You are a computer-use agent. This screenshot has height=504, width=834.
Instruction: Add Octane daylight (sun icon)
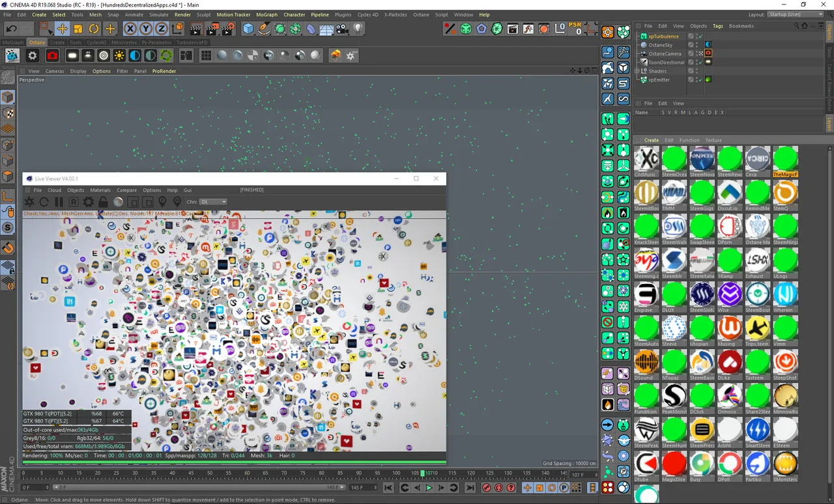(119, 56)
